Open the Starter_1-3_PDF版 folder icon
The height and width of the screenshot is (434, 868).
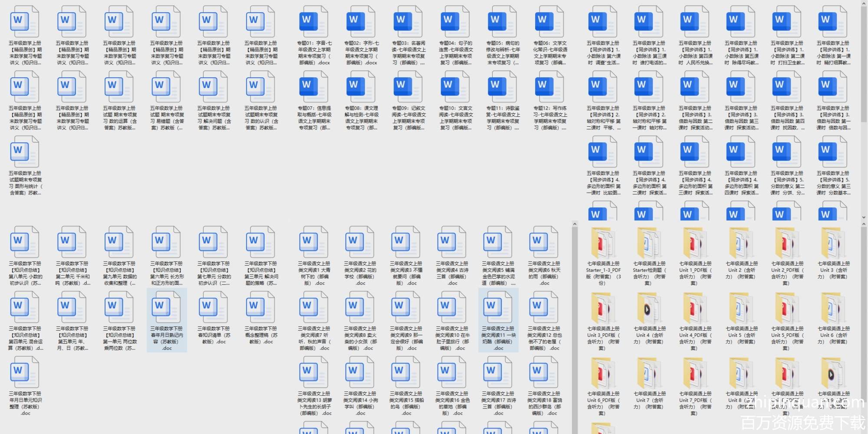pyautogui.click(x=603, y=243)
